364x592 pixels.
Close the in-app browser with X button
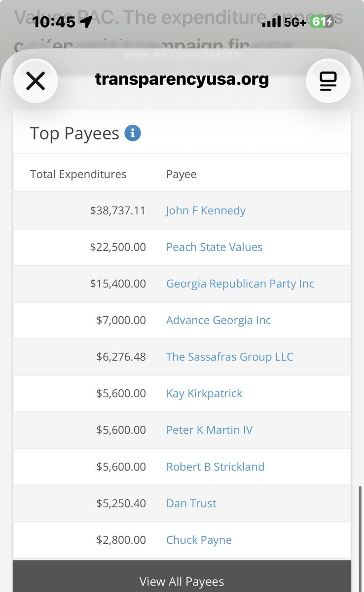tap(36, 81)
